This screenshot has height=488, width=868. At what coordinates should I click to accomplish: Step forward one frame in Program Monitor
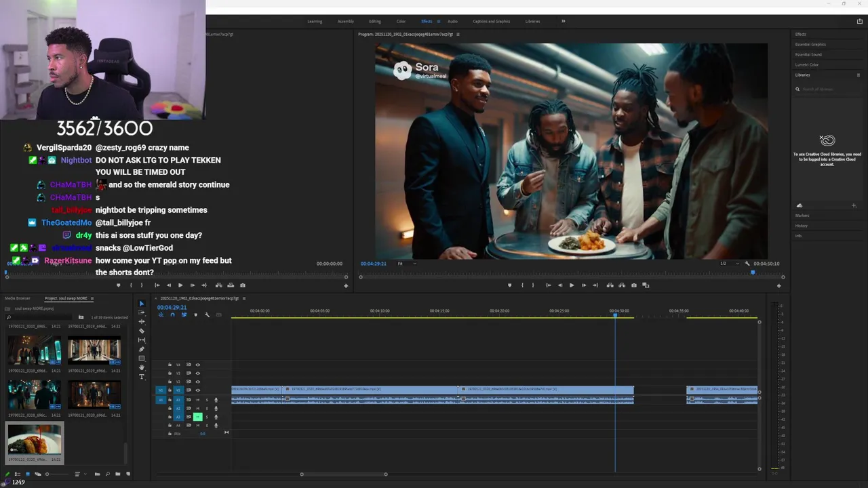(584, 285)
